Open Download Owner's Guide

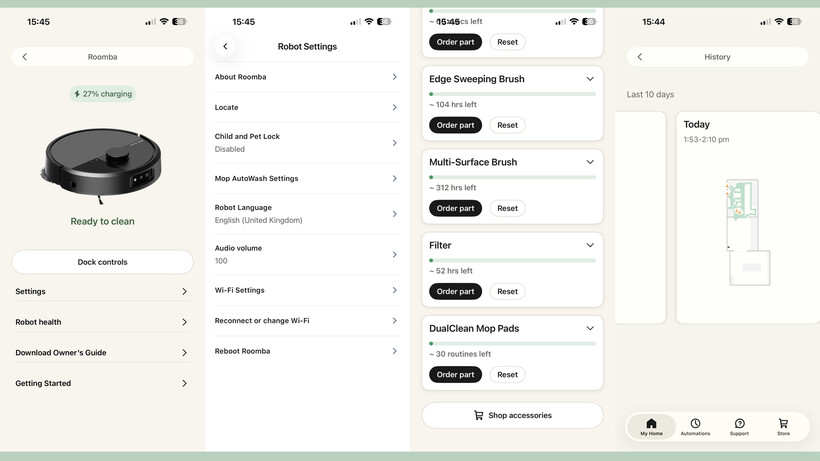pyautogui.click(x=101, y=353)
